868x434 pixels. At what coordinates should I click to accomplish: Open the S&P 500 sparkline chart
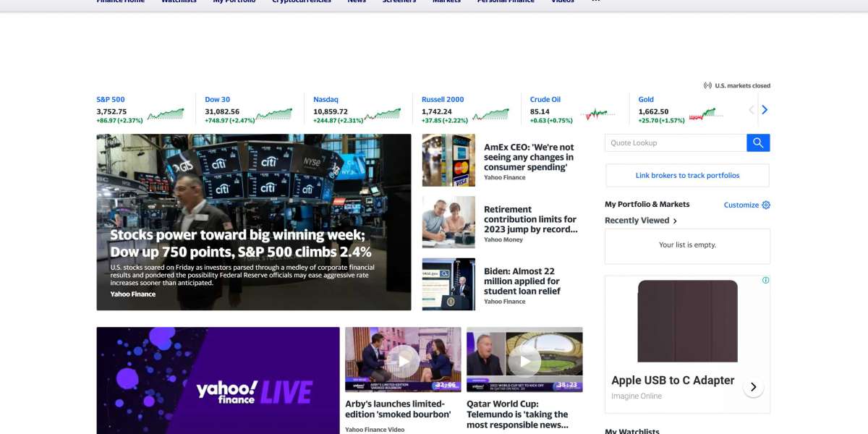(166, 114)
